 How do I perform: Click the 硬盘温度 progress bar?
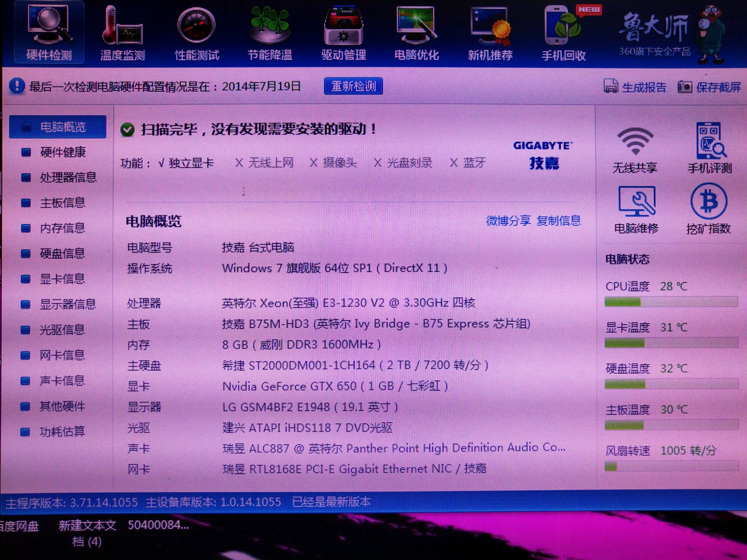[x=671, y=384]
